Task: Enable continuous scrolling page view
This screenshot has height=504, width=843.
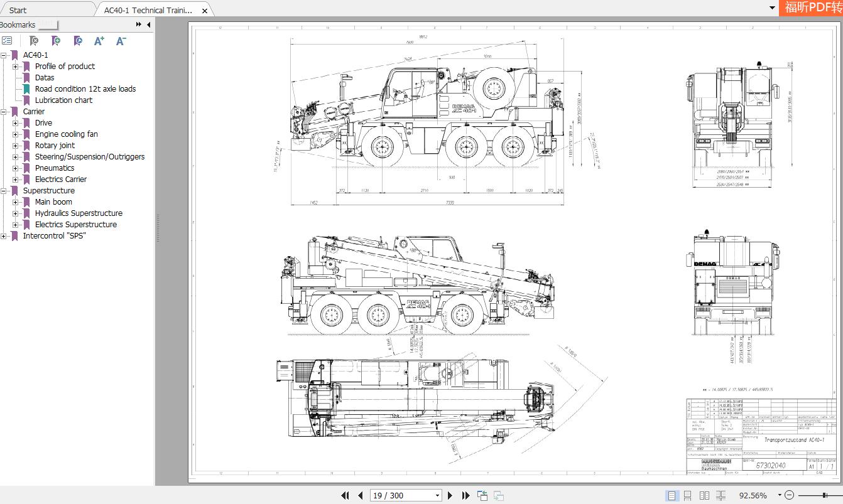Action: tap(688, 495)
